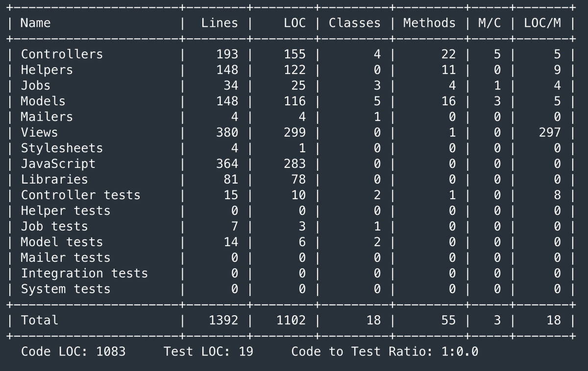This screenshot has height=371, width=588.
Task: Select Helpers LOC value "122"
Action: (294, 70)
